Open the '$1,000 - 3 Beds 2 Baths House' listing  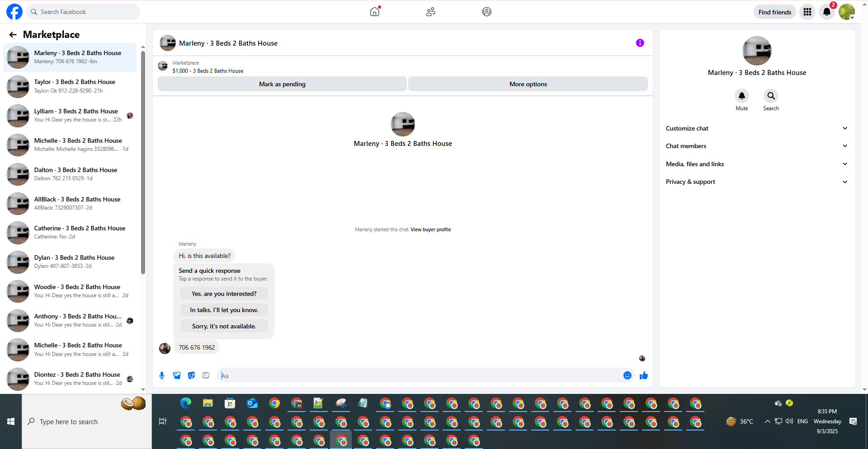coord(208,71)
